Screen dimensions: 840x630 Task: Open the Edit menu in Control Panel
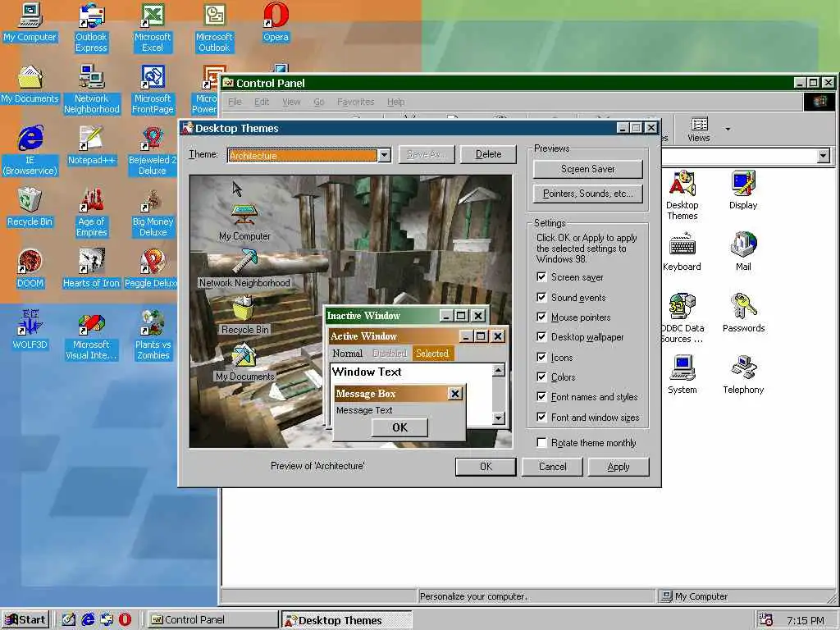pyautogui.click(x=262, y=102)
